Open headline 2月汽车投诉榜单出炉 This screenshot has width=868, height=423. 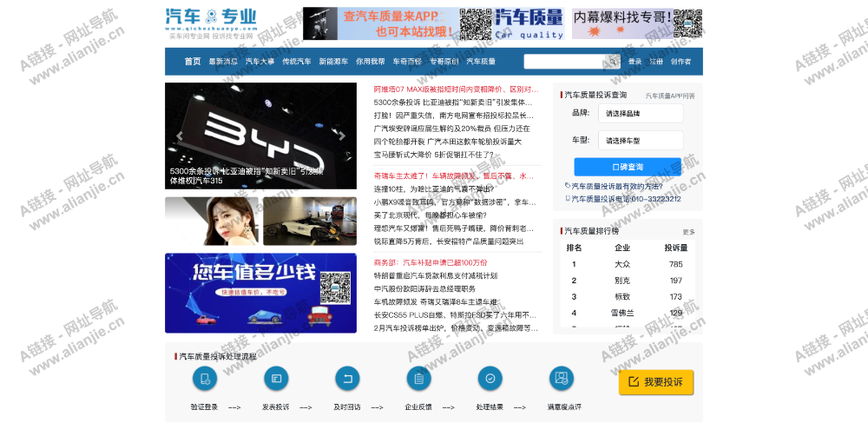coord(456,329)
